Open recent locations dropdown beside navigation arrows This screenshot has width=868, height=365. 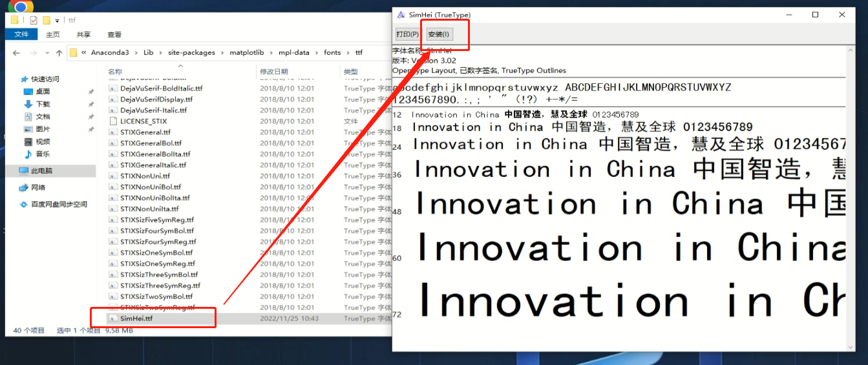(47, 53)
